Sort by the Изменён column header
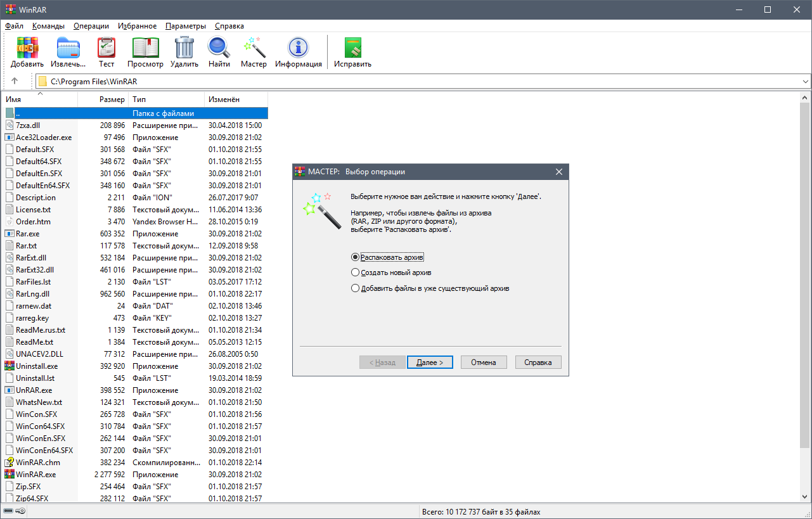 point(236,99)
